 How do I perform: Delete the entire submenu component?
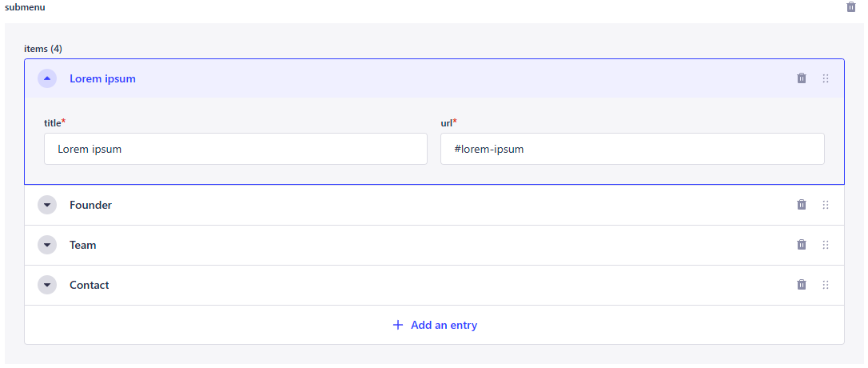(x=851, y=7)
